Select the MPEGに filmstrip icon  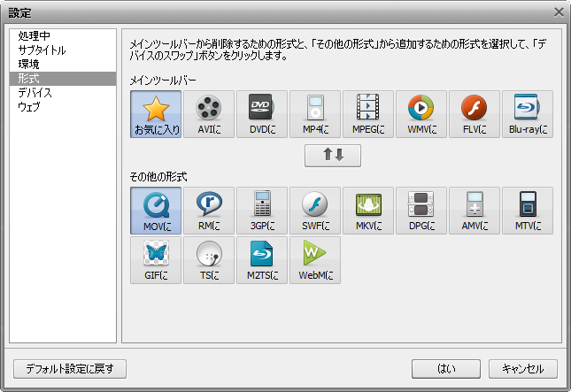368,114
